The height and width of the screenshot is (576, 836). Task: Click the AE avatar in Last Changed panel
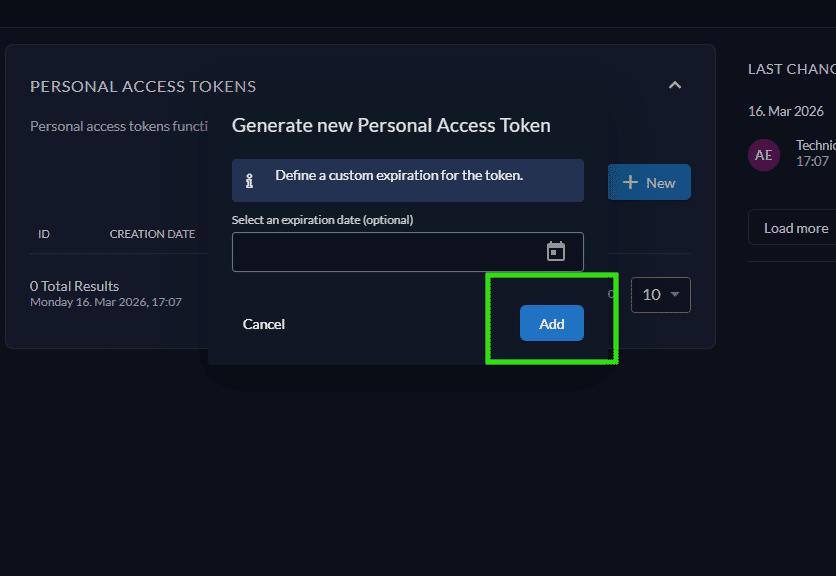[764, 155]
